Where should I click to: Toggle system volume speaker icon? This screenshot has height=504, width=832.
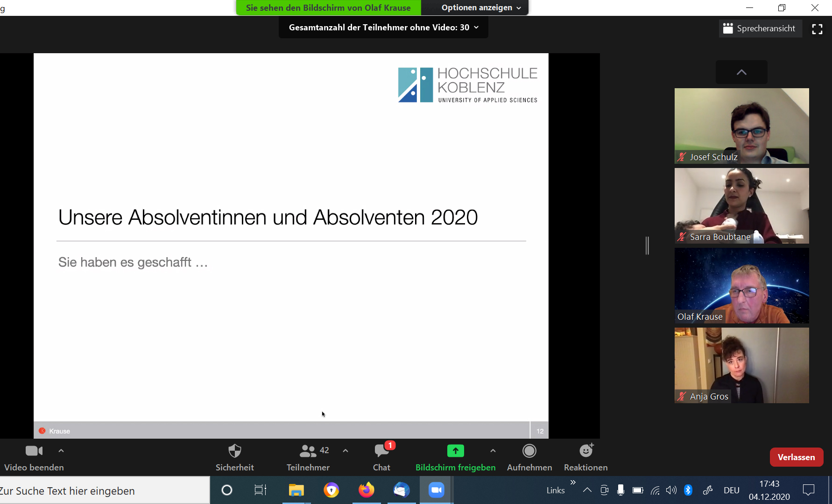pyautogui.click(x=671, y=490)
